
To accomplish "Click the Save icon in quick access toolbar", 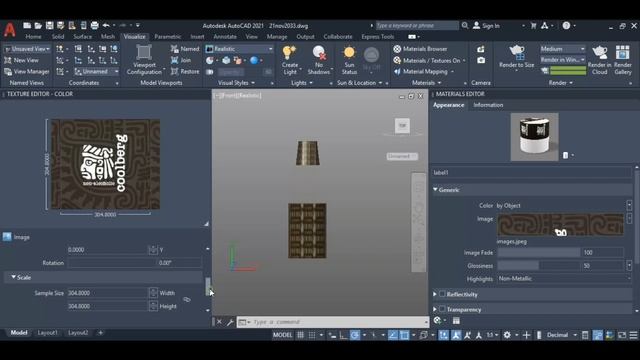I will click(49, 25).
